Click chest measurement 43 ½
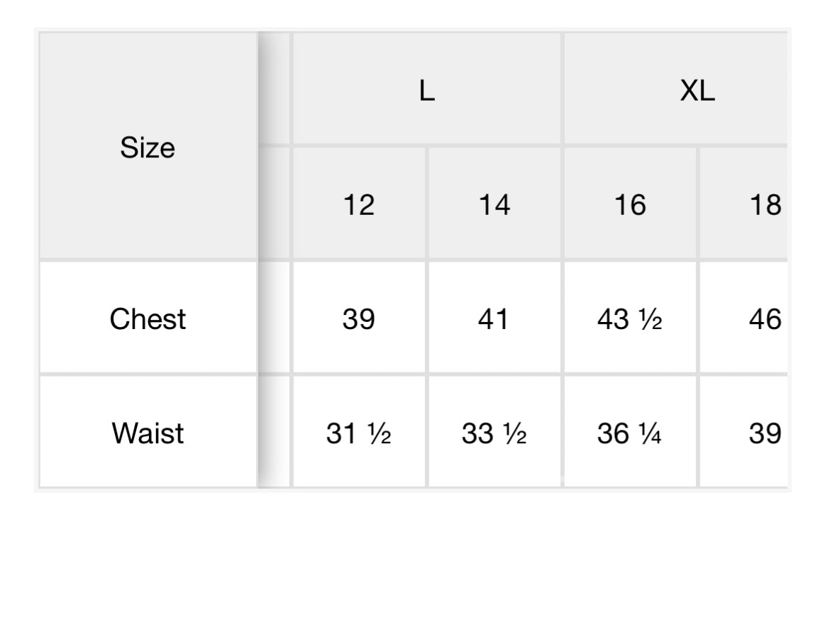Image resolution: width=830 pixels, height=644 pixels. click(629, 319)
